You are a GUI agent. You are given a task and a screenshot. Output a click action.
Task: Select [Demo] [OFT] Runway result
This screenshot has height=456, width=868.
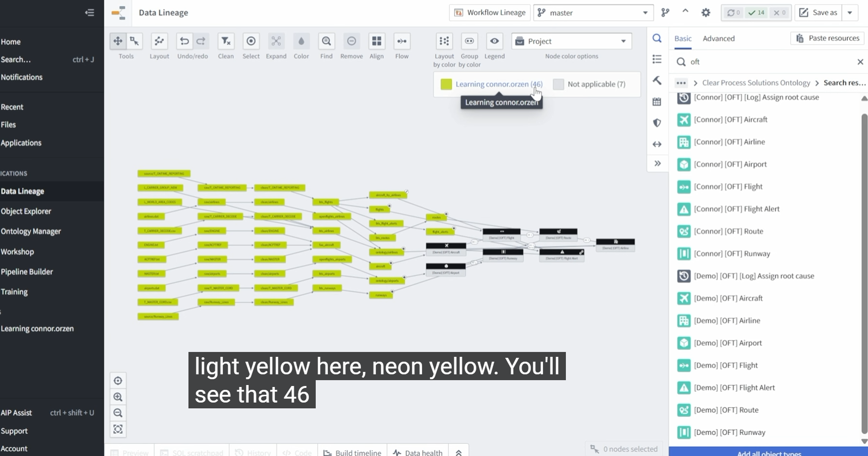[x=729, y=432]
